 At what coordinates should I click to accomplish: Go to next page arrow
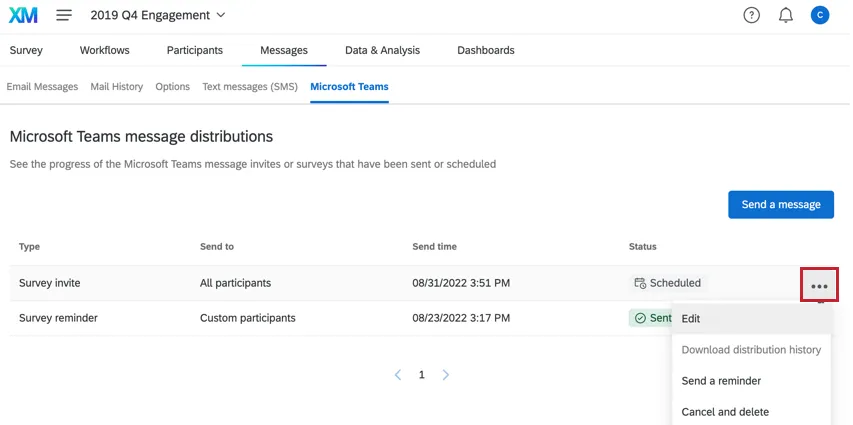click(x=446, y=375)
